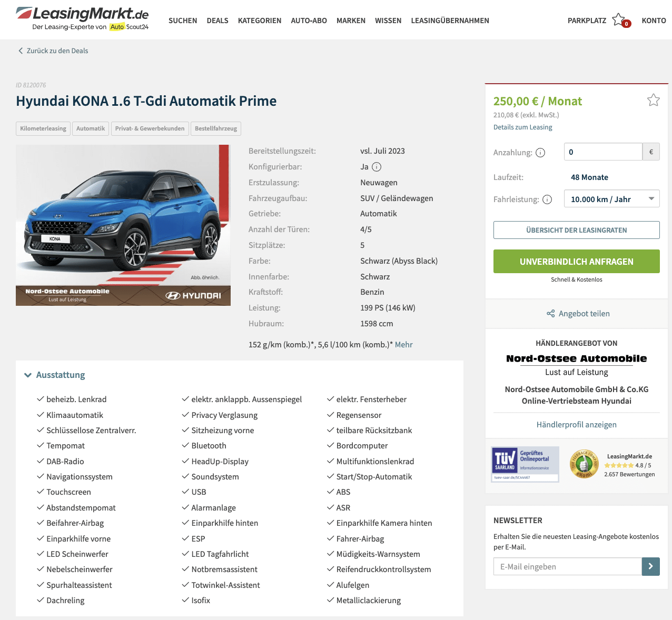The image size is (672, 620).
Task: Click the Automatik tag
Action: (x=91, y=128)
